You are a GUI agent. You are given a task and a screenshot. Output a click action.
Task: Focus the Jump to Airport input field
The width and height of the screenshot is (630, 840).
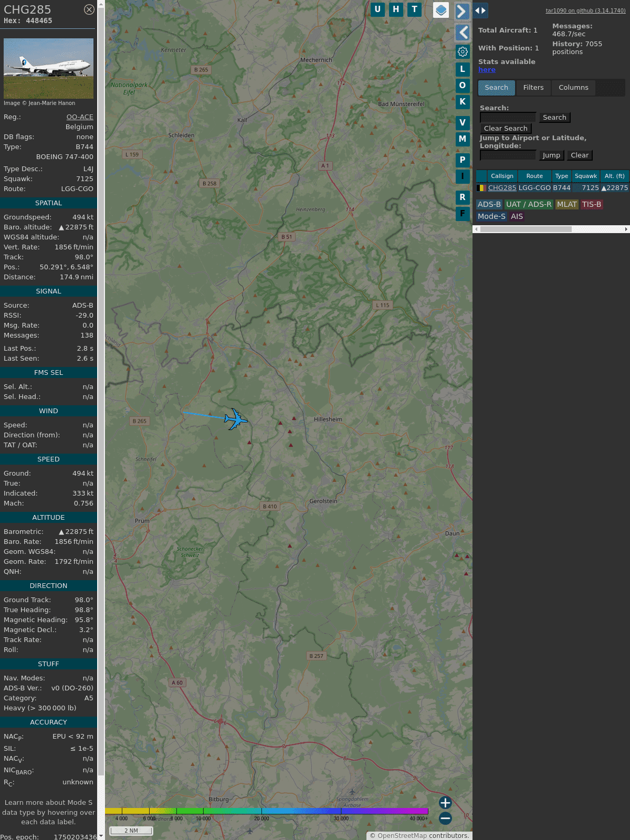coord(508,155)
